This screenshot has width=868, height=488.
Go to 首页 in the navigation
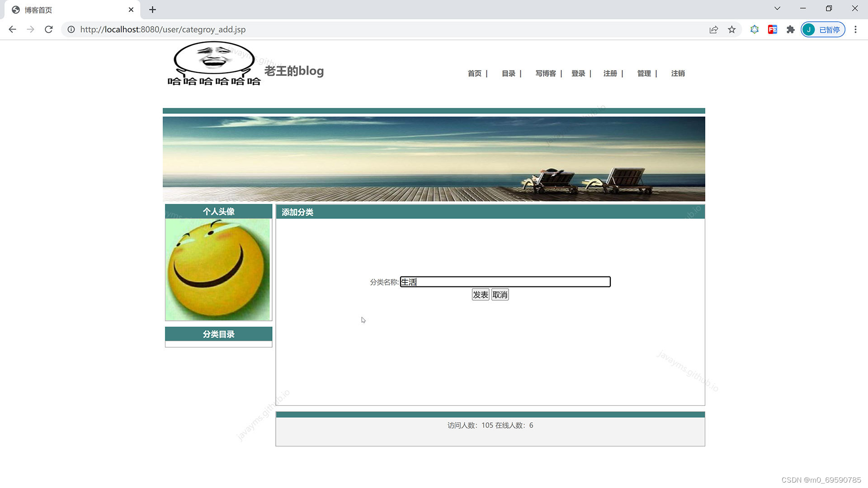coord(474,73)
